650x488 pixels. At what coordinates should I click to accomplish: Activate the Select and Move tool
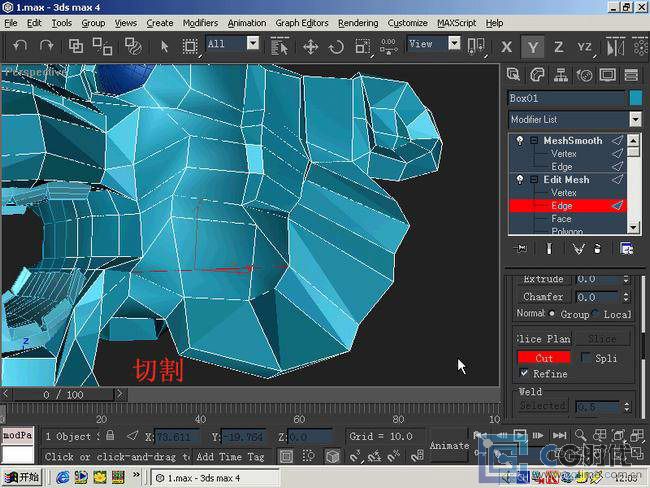(x=310, y=46)
